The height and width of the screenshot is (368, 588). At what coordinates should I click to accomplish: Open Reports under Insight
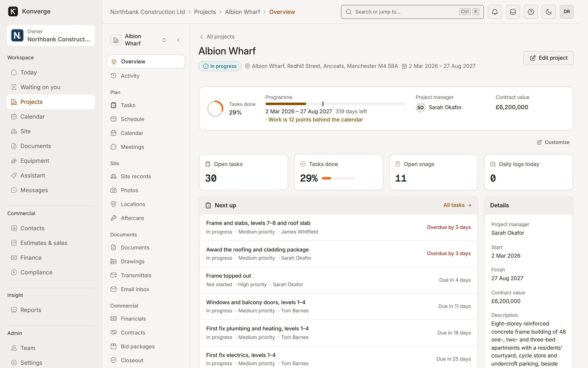[x=51, y=310]
